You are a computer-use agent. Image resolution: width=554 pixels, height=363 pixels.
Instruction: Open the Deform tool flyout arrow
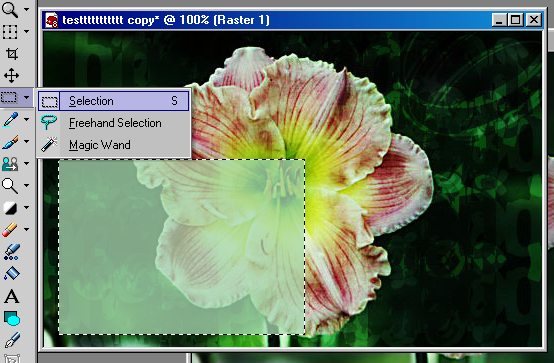(x=26, y=31)
